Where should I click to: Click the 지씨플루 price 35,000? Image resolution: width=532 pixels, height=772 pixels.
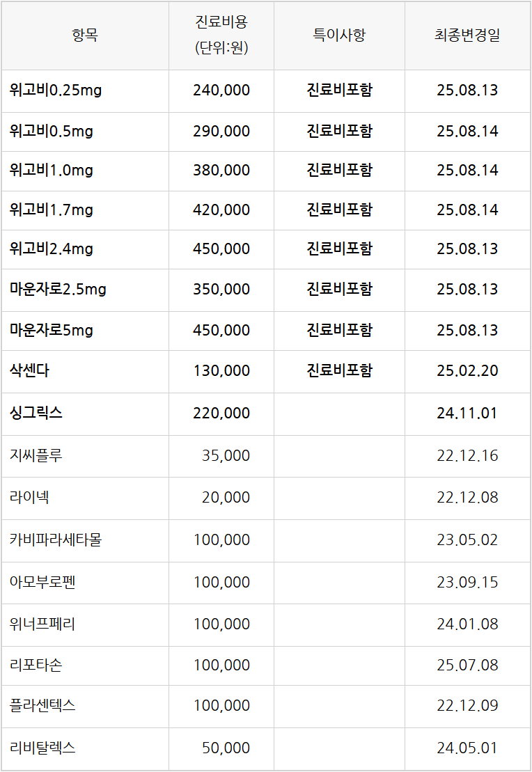tap(226, 455)
